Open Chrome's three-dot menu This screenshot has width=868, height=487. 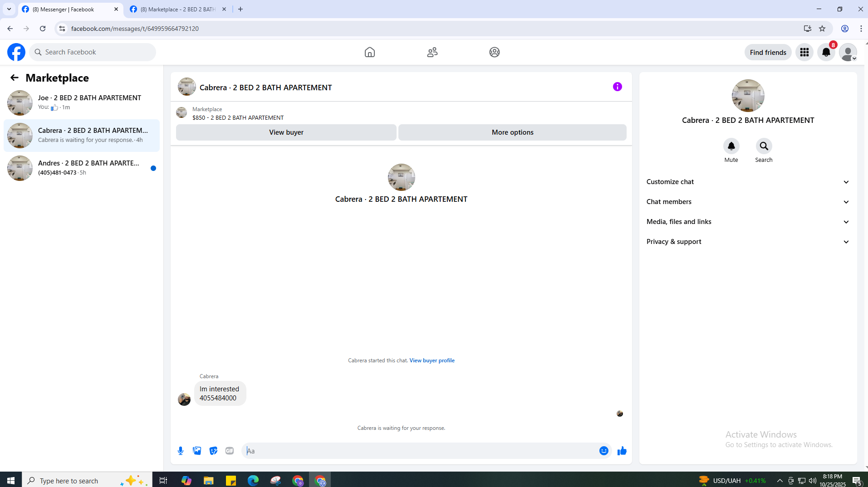click(861, 29)
